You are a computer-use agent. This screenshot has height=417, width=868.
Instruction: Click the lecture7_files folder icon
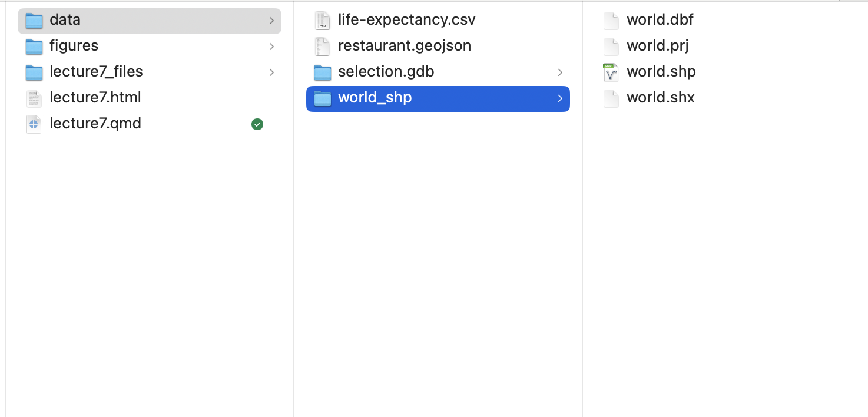(x=34, y=72)
